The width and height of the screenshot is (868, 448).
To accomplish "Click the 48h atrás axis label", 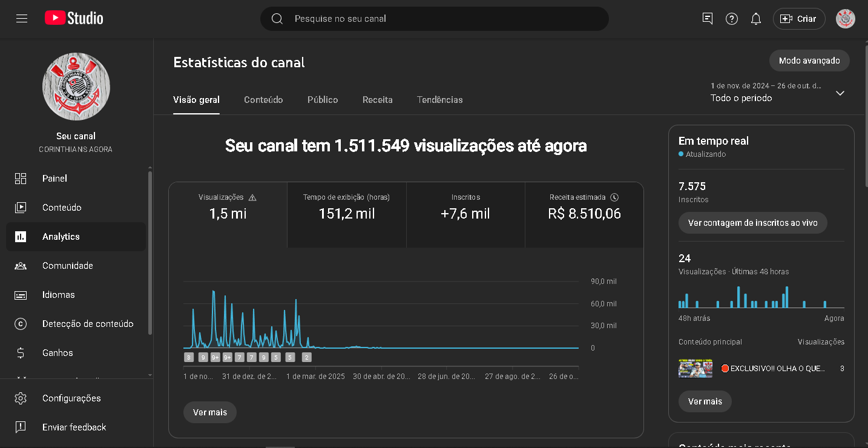I will click(x=694, y=318).
